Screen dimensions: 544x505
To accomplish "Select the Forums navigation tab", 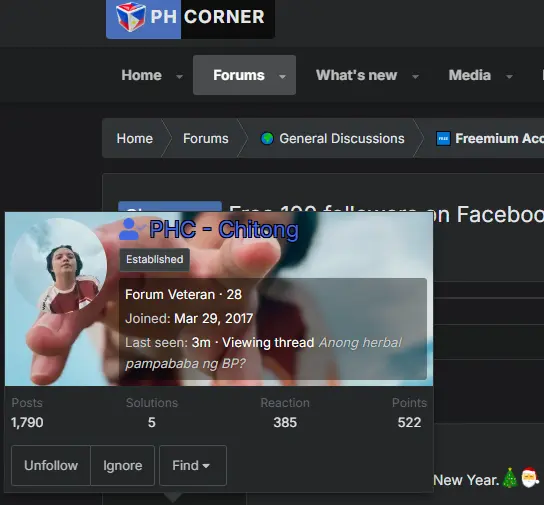I will point(239,75).
